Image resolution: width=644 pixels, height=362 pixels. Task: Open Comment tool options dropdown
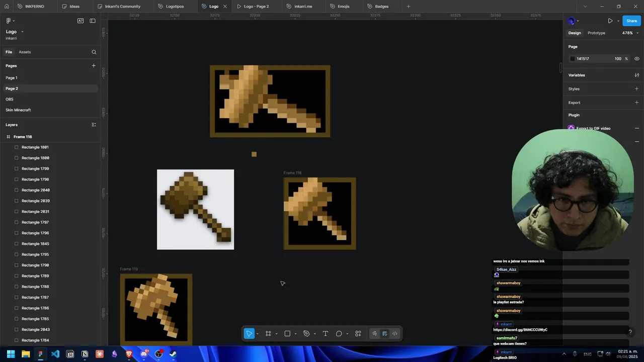coord(347,334)
